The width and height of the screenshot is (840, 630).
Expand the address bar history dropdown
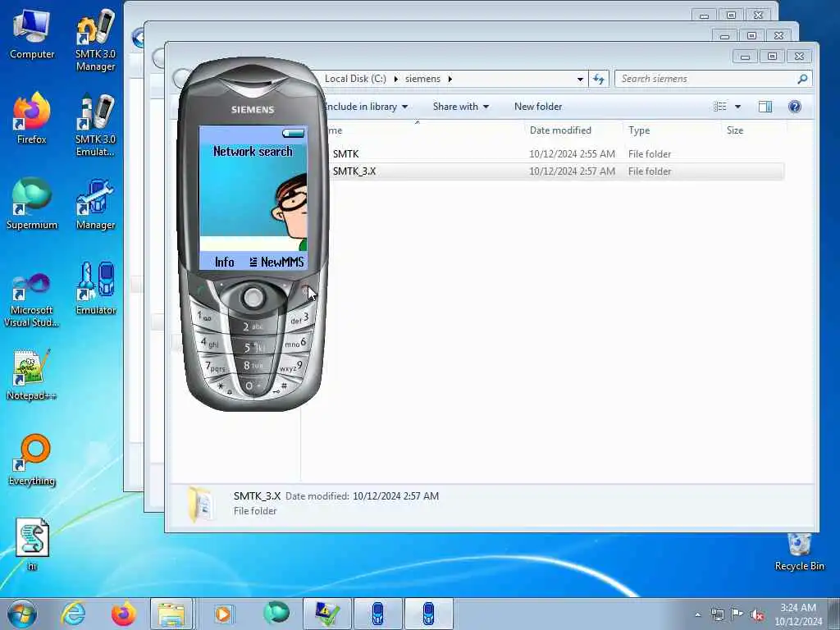point(580,80)
